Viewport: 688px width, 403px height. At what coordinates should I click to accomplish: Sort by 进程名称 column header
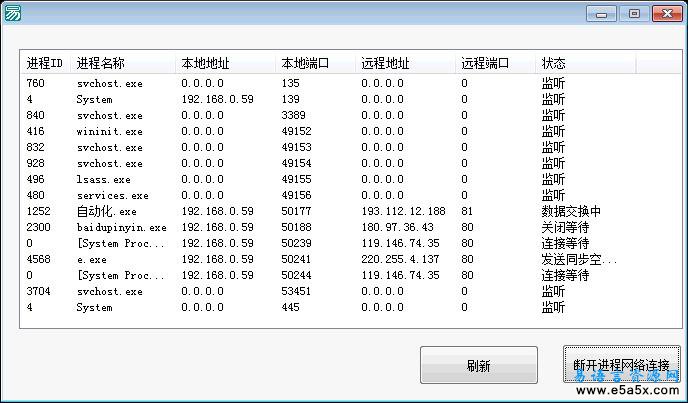point(101,63)
